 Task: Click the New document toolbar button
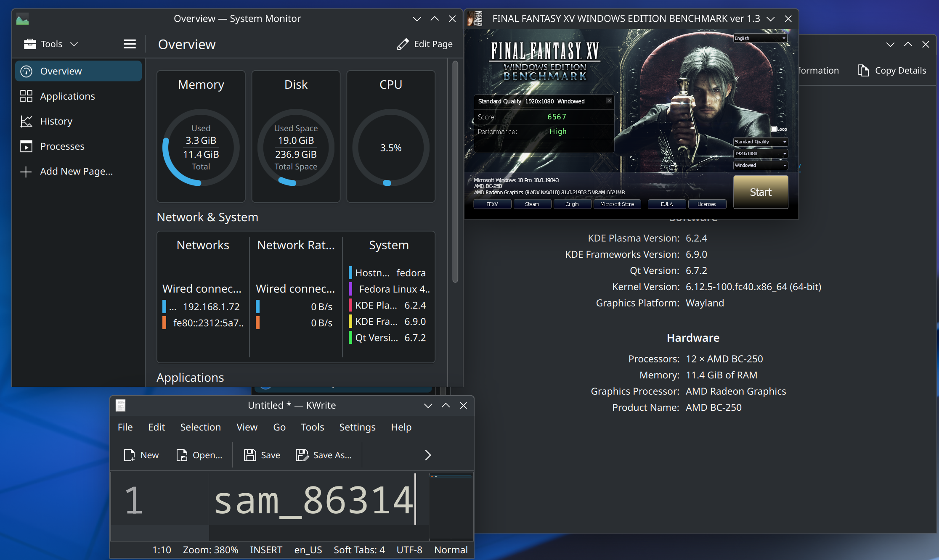coord(141,455)
